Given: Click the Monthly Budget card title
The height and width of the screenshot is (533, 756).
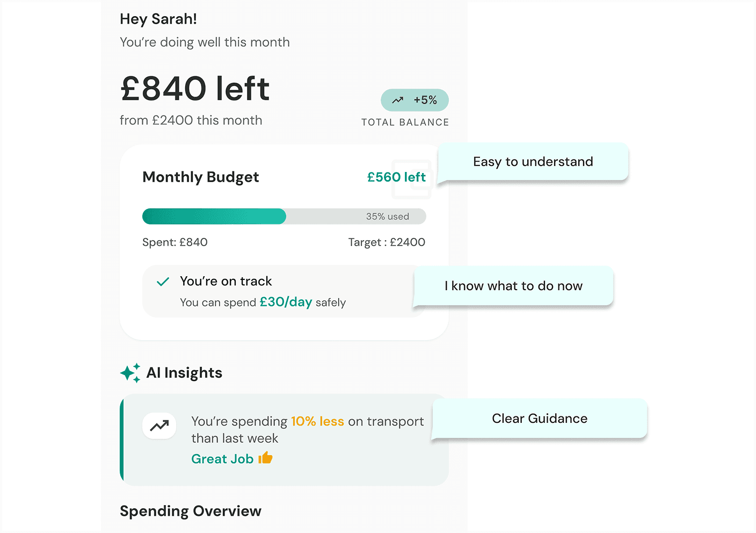Looking at the screenshot, I should 201,177.
